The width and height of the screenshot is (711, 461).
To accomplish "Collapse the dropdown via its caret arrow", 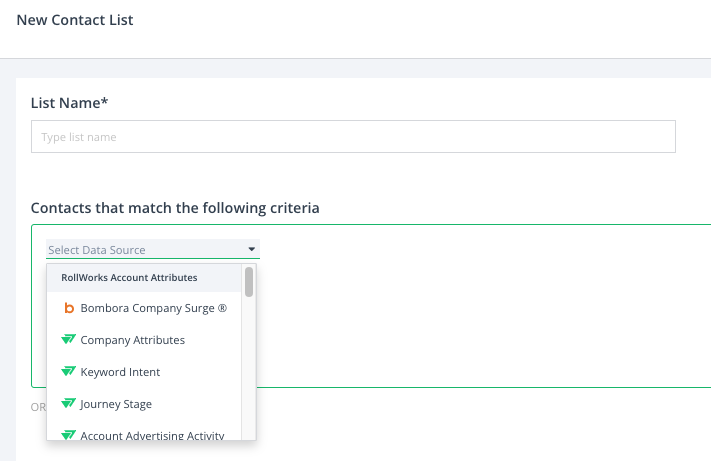I will (252, 249).
